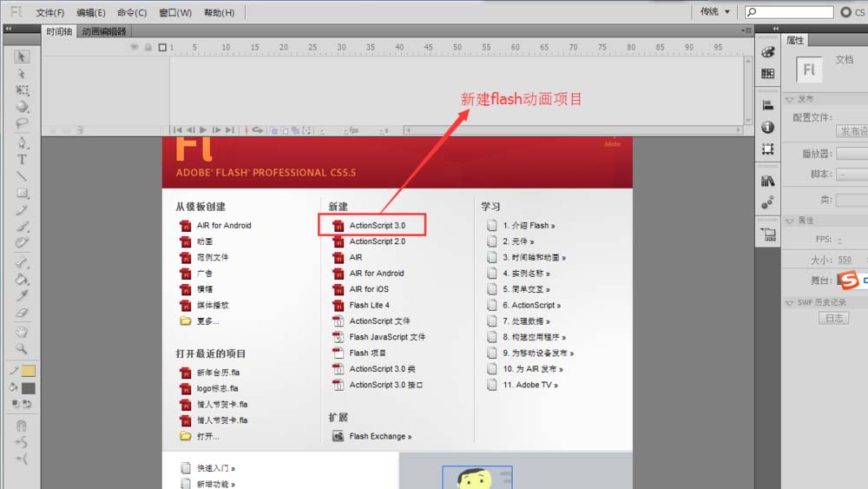Select the Hand tool

22,332
